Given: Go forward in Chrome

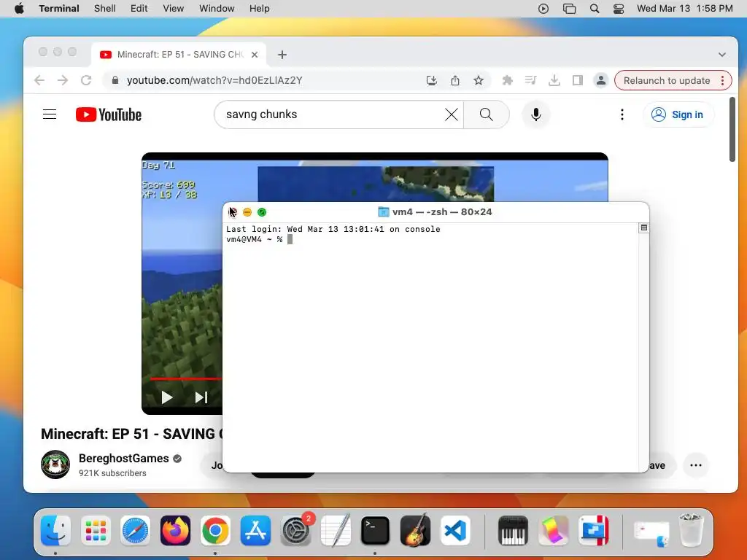Looking at the screenshot, I should click(63, 80).
